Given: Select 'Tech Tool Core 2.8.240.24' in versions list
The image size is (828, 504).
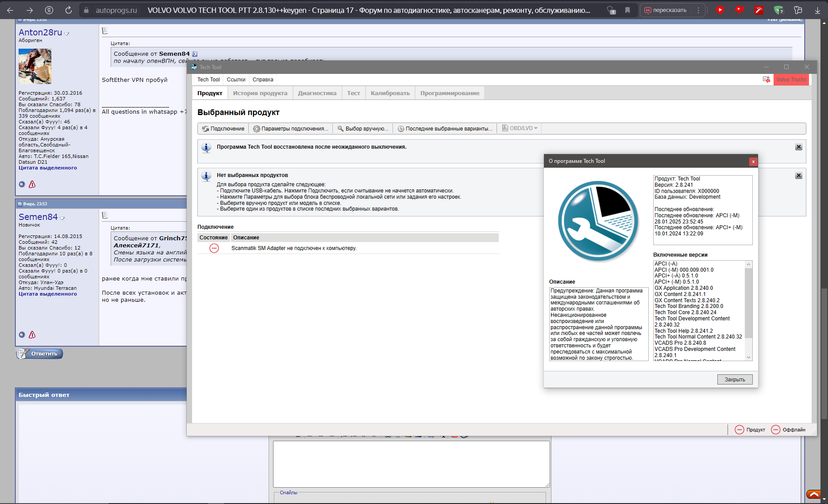Looking at the screenshot, I should tap(686, 312).
